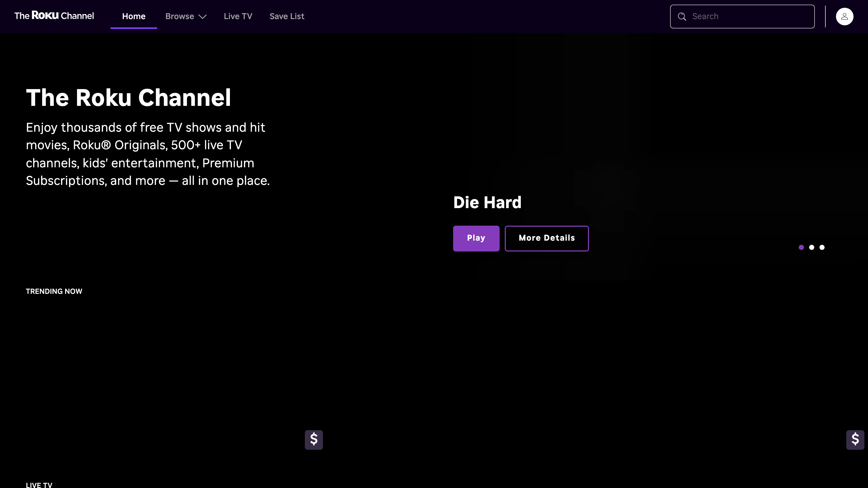This screenshot has width=868, height=488.
Task: Go to the Home tab
Action: [134, 17]
